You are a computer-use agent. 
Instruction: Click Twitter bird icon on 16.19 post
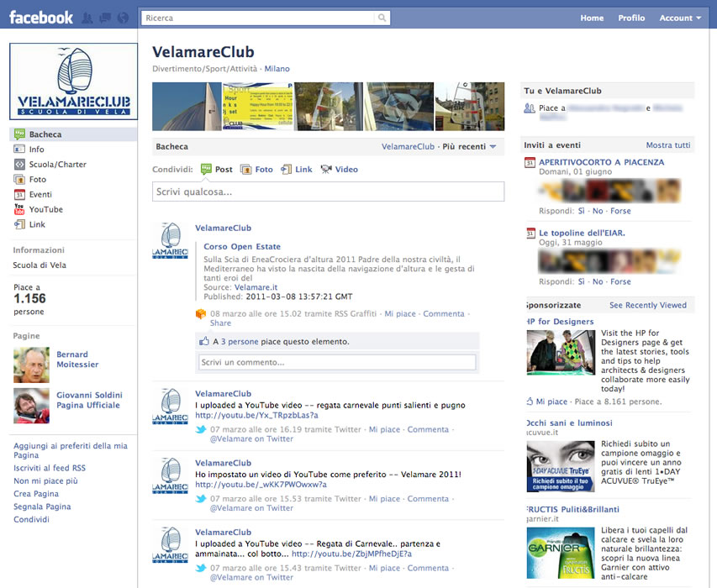coord(201,429)
